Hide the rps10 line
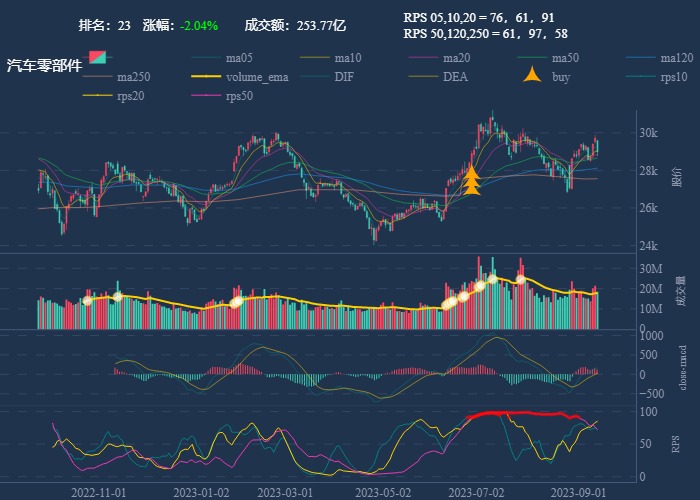 (x=659, y=77)
